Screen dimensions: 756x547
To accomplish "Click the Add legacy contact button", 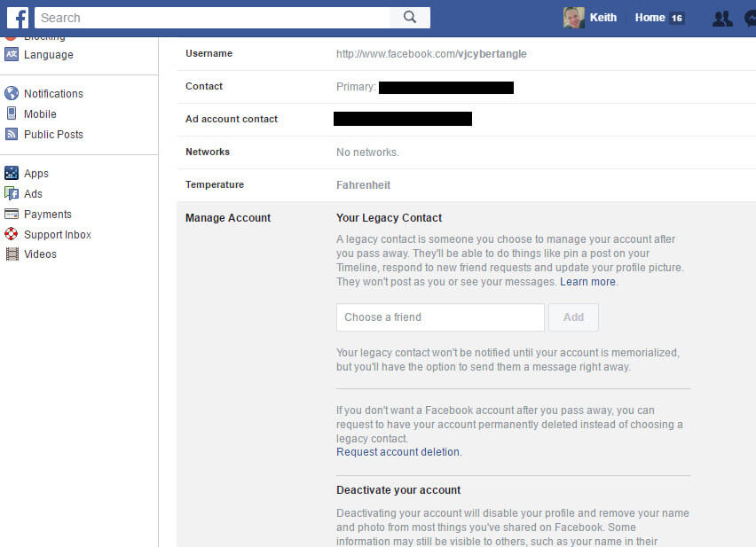I will (573, 317).
